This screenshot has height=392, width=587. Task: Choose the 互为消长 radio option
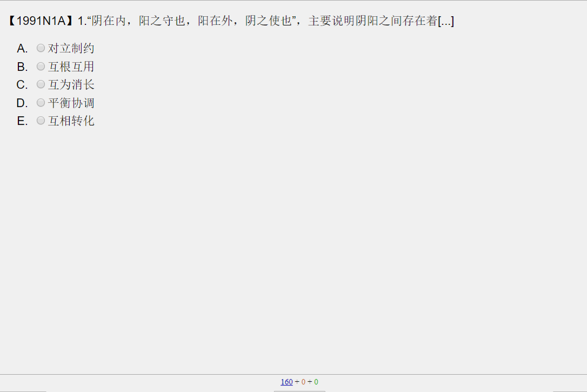tap(41, 84)
